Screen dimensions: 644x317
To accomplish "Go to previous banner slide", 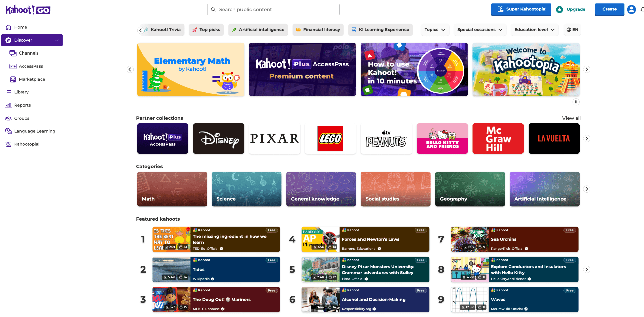I will (x=130, y=69).
